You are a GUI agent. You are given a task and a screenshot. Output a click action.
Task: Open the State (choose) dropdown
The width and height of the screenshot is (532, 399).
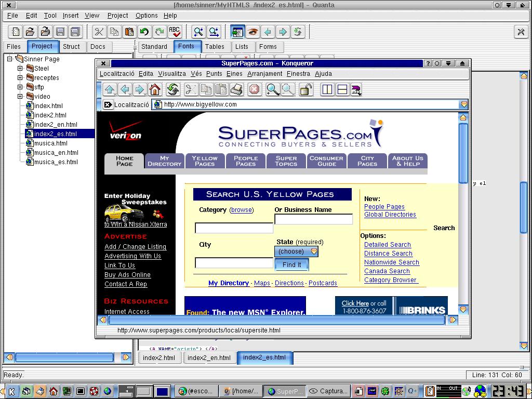296,251
